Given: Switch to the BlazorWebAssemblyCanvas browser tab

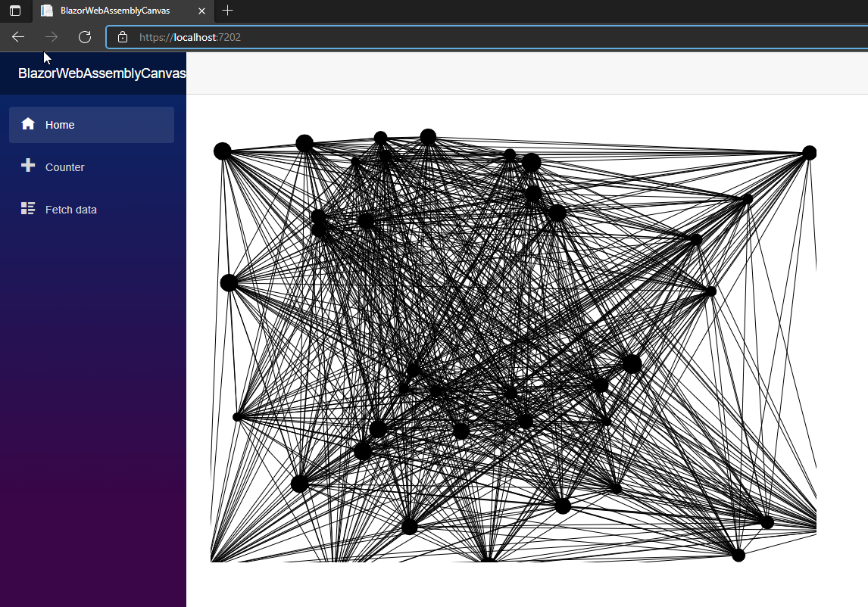Looking at the screenshot, I should (x=114, y=11).
